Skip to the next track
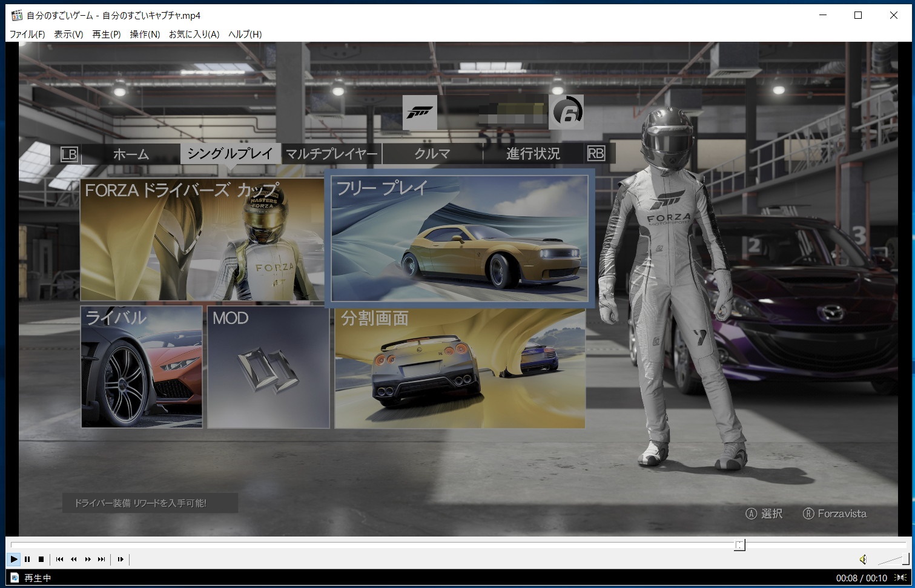Screen dimensions: 915x588 (102, 559)
